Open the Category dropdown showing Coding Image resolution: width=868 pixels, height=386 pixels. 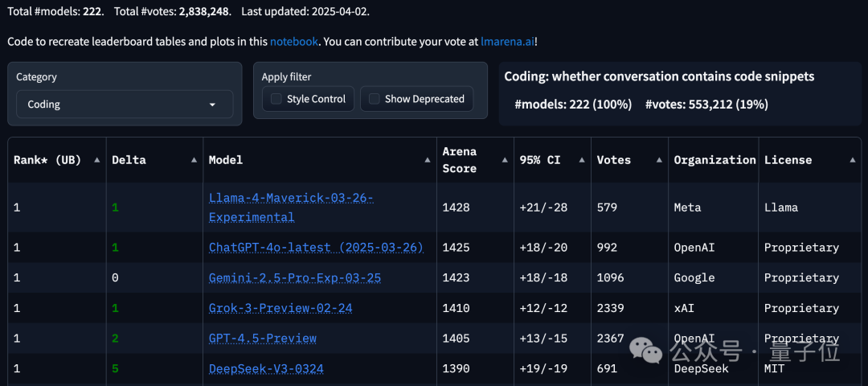[125, 104]
